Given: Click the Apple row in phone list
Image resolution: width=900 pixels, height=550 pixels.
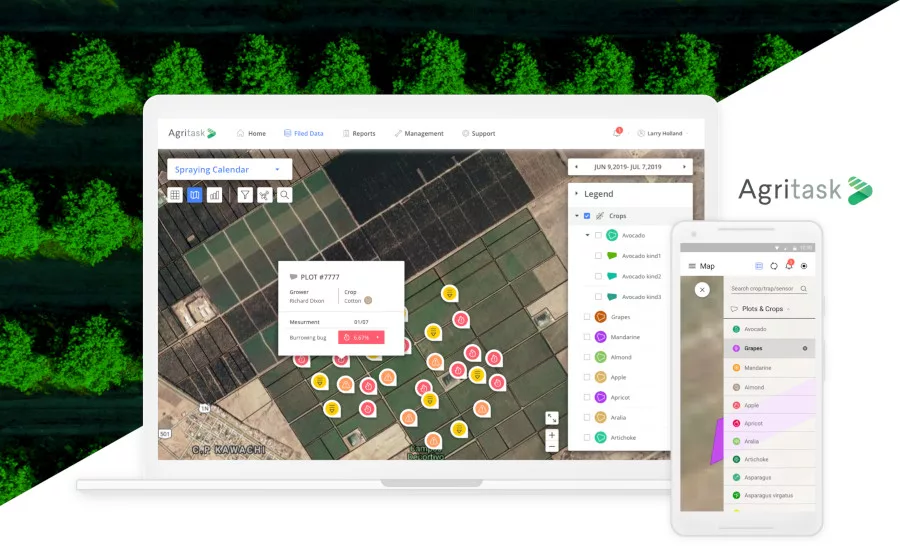Looking at the screenshot, I should 769,405.
